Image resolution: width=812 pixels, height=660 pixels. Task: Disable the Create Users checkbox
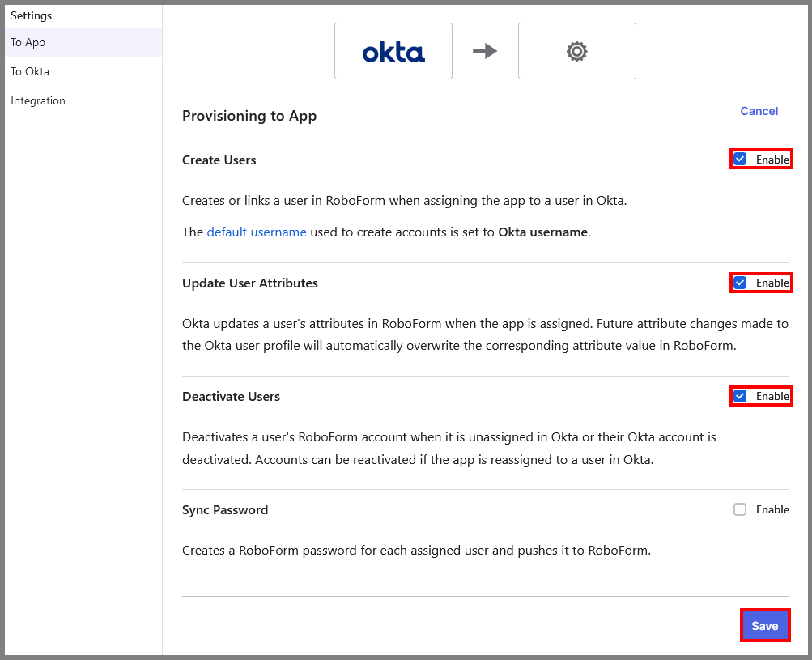click(740, 160)
